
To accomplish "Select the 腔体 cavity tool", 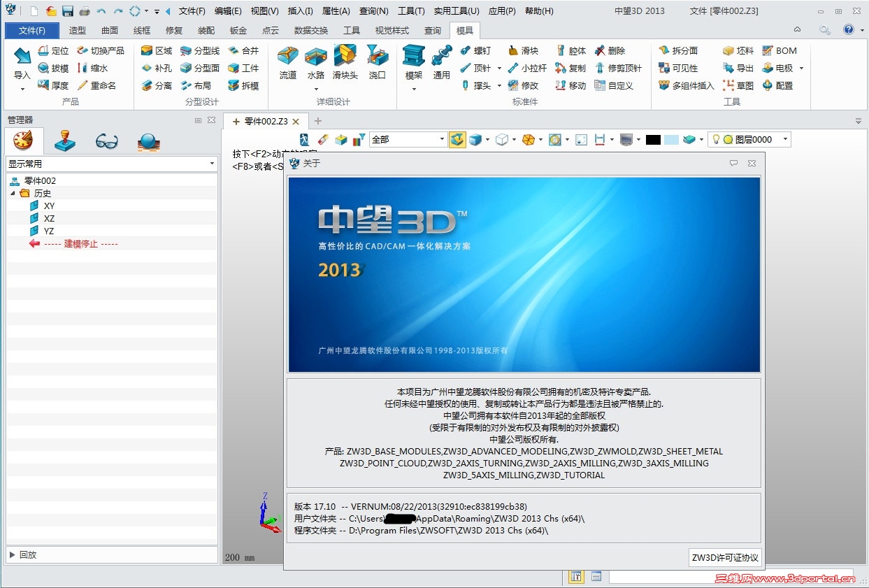I will coord(570,51).
